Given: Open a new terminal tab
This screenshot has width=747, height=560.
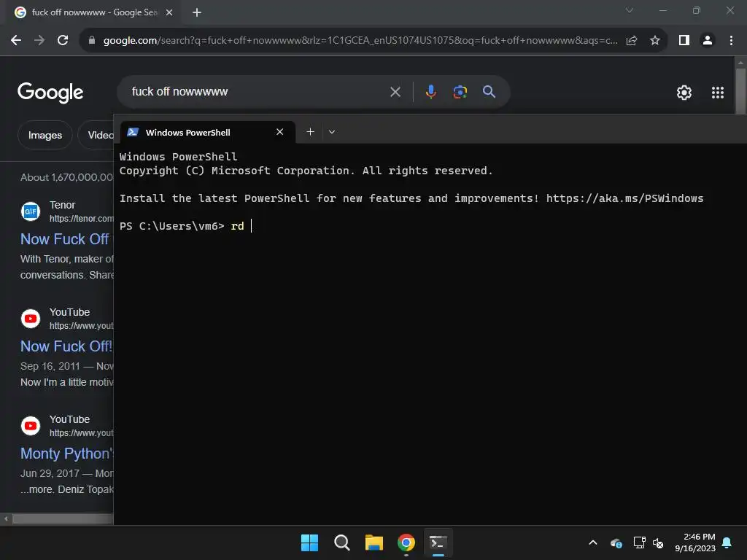Looking at the screenshot, I should [x=310, y=132].
